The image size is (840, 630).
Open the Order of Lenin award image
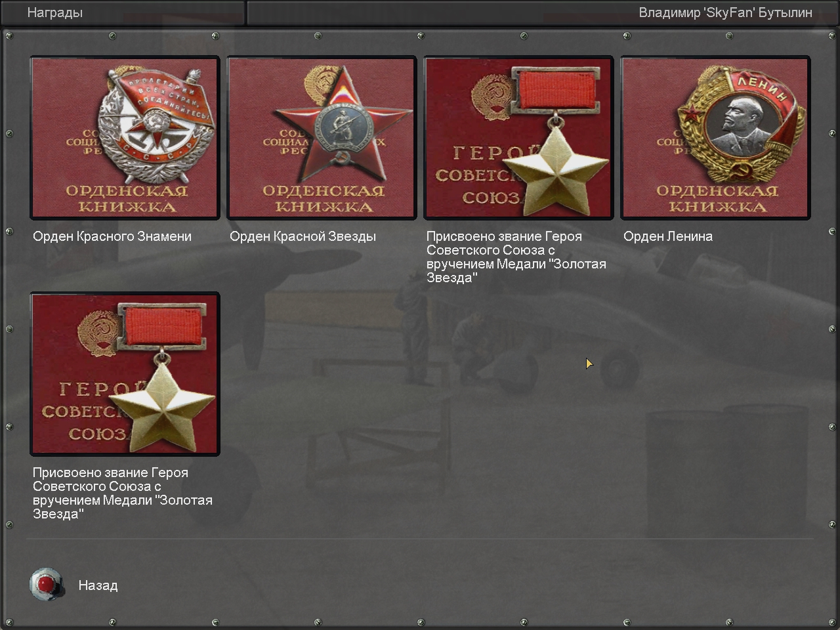point(715,138)
